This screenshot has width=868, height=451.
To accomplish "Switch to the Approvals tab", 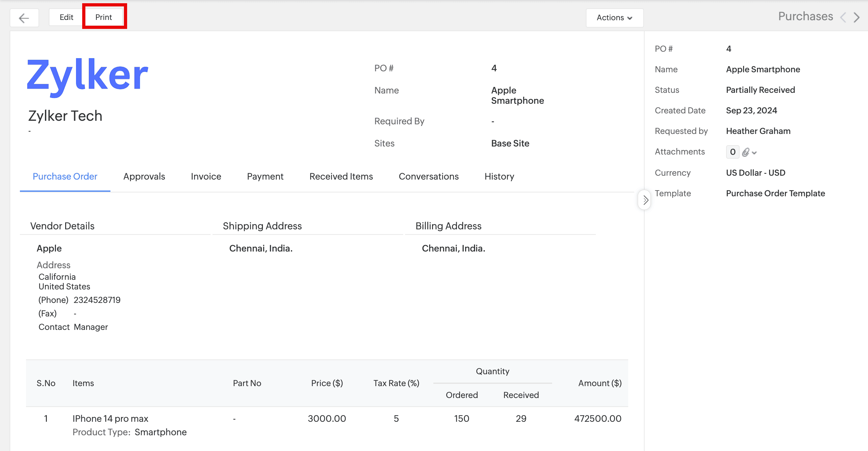I will pyautogui.click(x=144, y=176).
